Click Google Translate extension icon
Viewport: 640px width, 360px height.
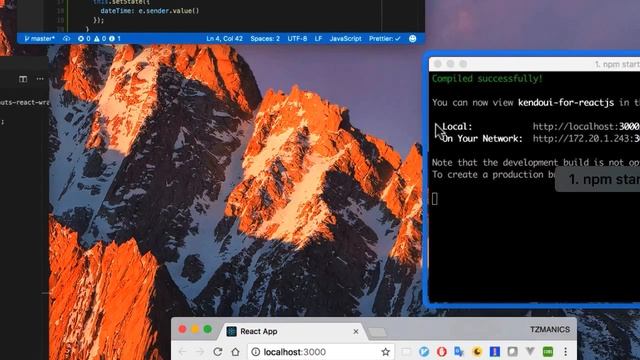(x=459, y=351)
